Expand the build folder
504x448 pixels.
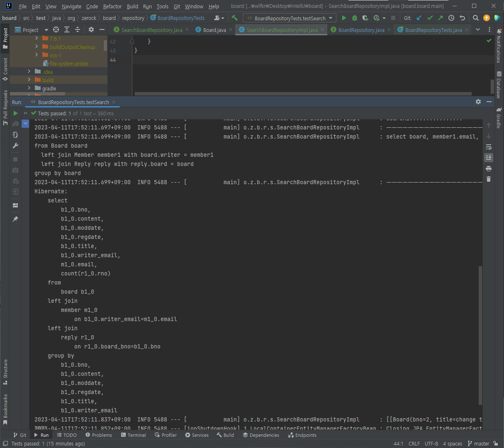click(x=29, y=80)
